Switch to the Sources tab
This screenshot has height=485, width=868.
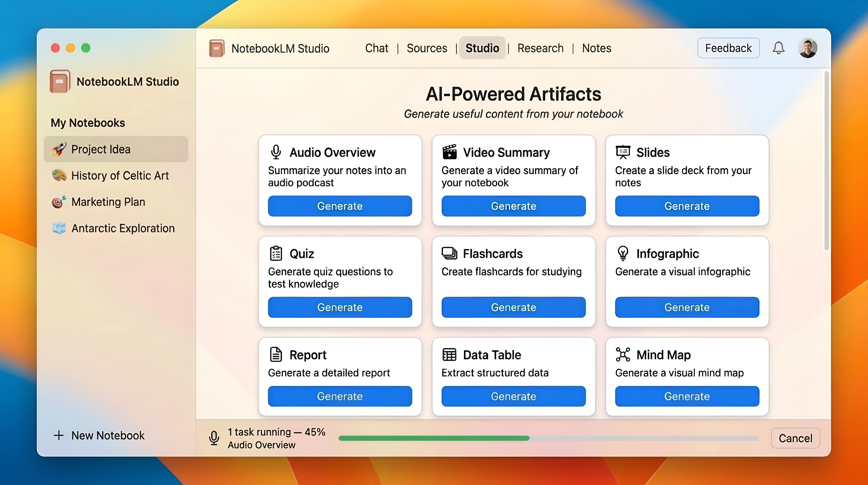(x=427, y=48)
